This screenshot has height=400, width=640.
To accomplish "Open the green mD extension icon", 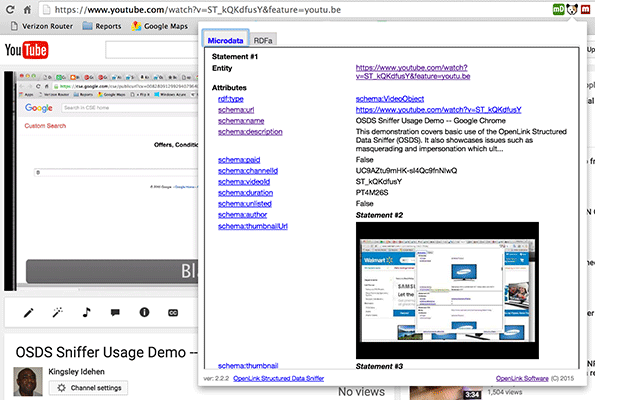I will tap(558, 9).
